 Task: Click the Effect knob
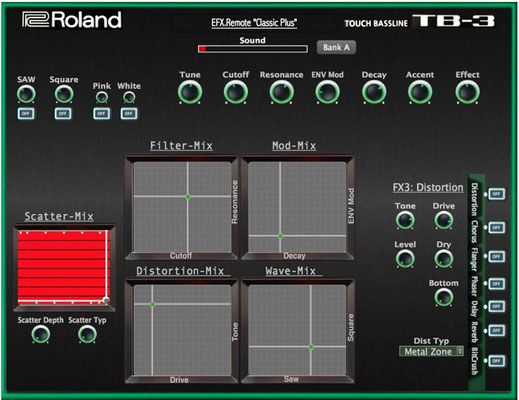467,92
